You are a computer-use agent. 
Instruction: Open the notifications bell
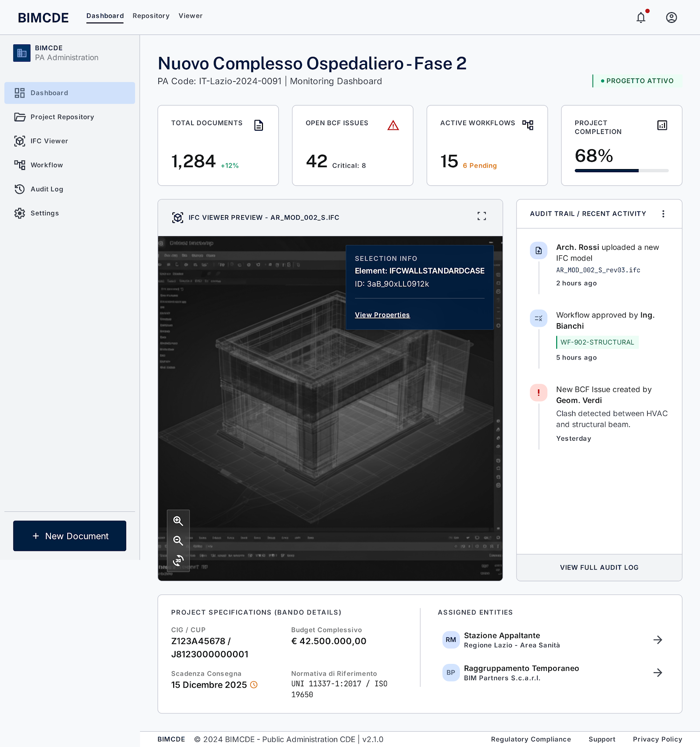[x=641, y=18]
